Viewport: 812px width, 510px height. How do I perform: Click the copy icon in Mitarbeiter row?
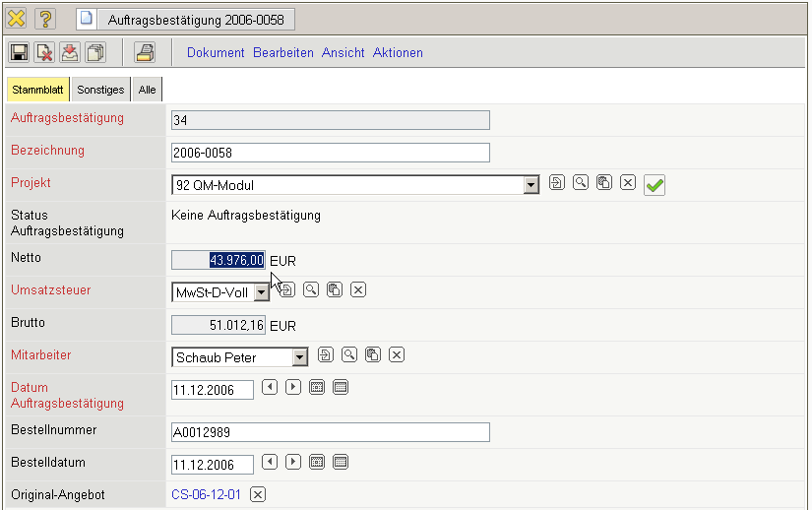(373, 354)
